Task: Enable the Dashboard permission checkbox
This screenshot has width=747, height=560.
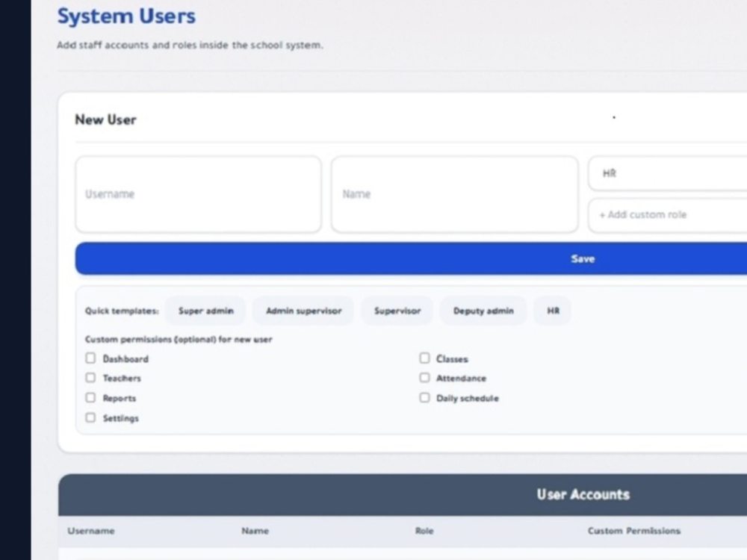Action: [x=90, y=358]
